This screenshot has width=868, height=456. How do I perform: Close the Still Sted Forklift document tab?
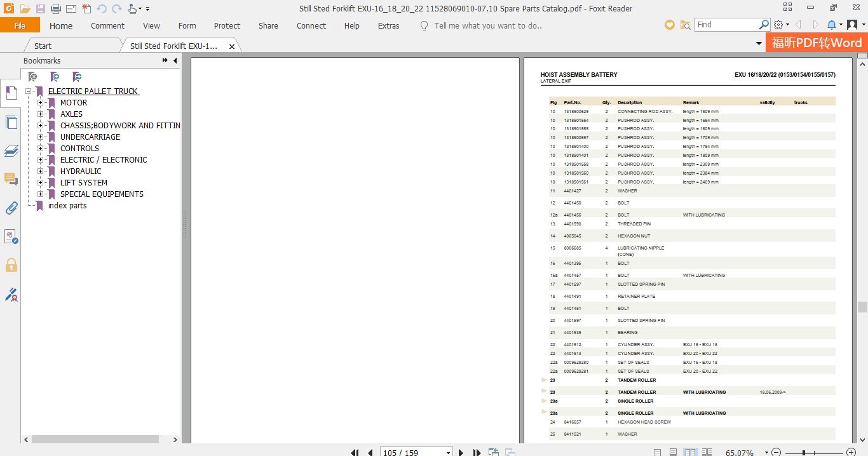[x=232, y=46]
